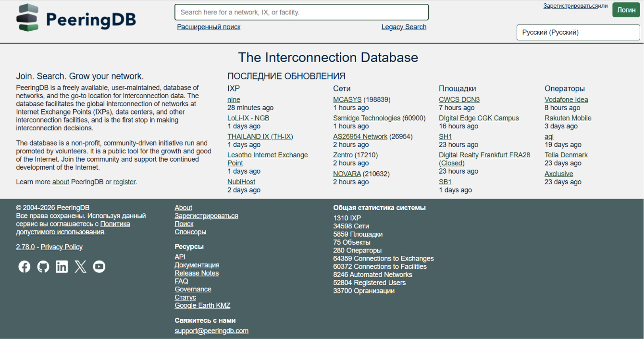Open the PeeringDB GitHub icon

coord(43,266)
